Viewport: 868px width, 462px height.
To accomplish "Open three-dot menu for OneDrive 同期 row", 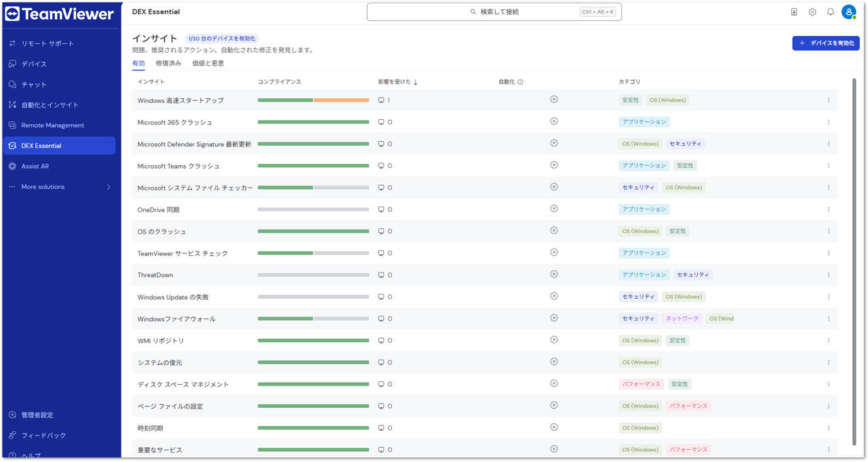I will point(828,209).
